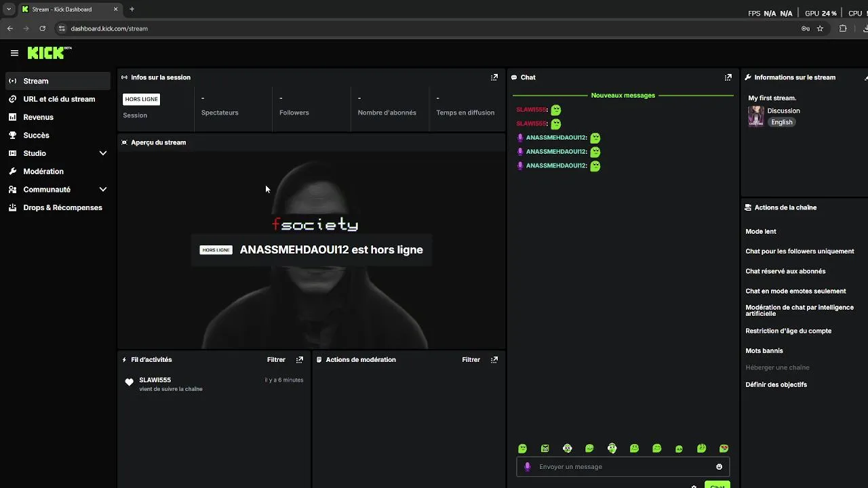Open the emoji picker in the message box
This screenshot has height=488, width=868.
coord(719,466)
